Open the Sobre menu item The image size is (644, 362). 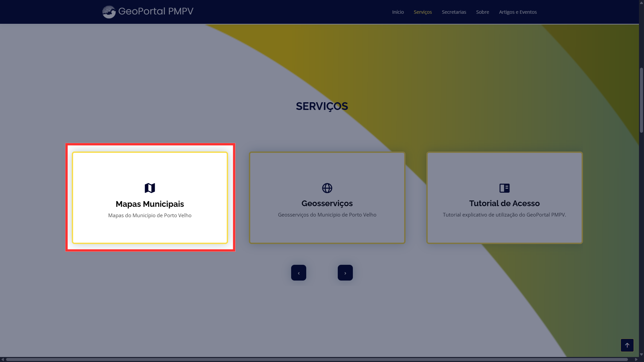click(482, 12)
